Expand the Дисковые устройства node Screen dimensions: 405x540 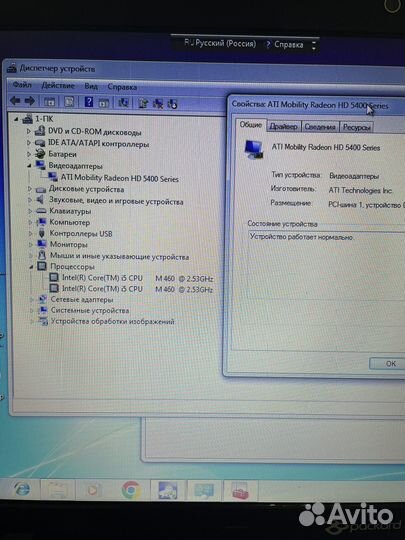click(30, 189)
